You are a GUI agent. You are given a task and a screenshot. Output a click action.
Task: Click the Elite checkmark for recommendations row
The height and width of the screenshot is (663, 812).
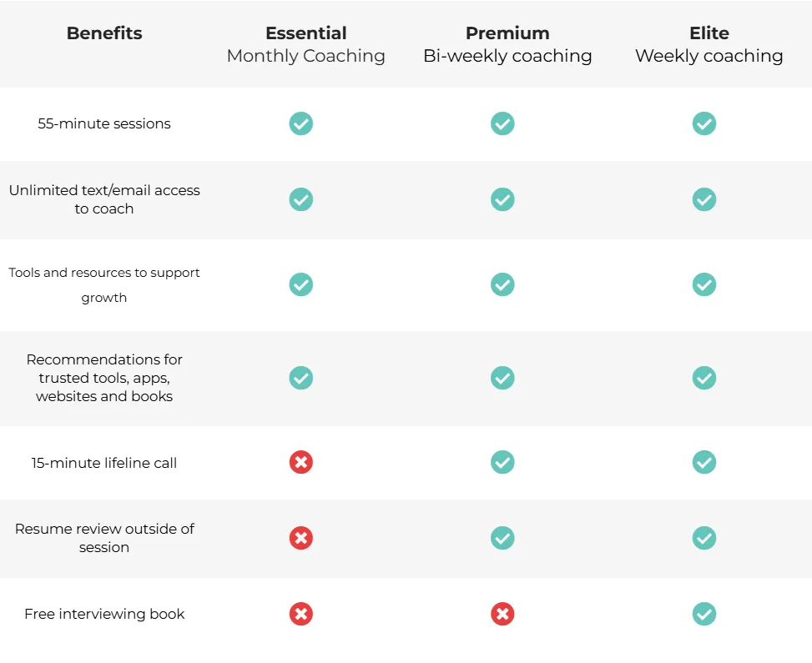[704, 378]
